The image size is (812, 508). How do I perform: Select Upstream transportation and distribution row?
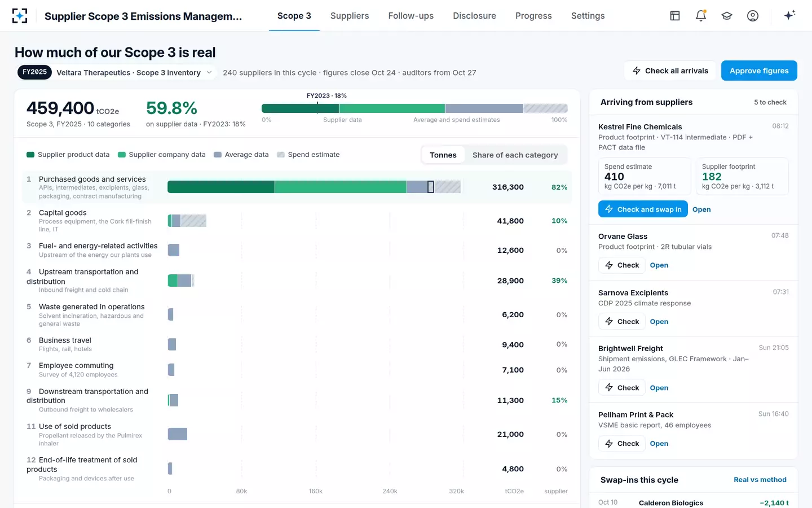click(x=297, y=281)
